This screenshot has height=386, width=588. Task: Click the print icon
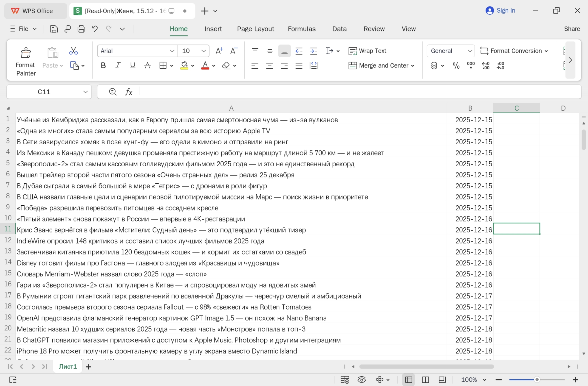pyautogui.click(x=81, y=29)
